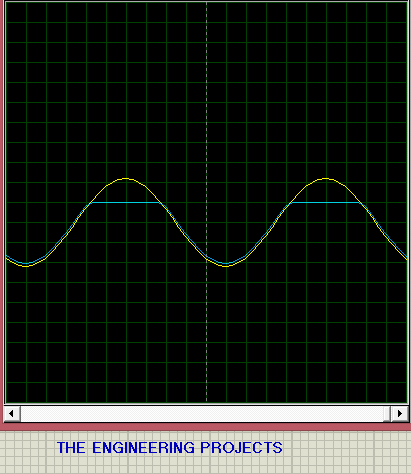The height and width of the screenshot is (474, 411).
Task: Click the yellow waveform trough near center line
Action: pos(226,266)
